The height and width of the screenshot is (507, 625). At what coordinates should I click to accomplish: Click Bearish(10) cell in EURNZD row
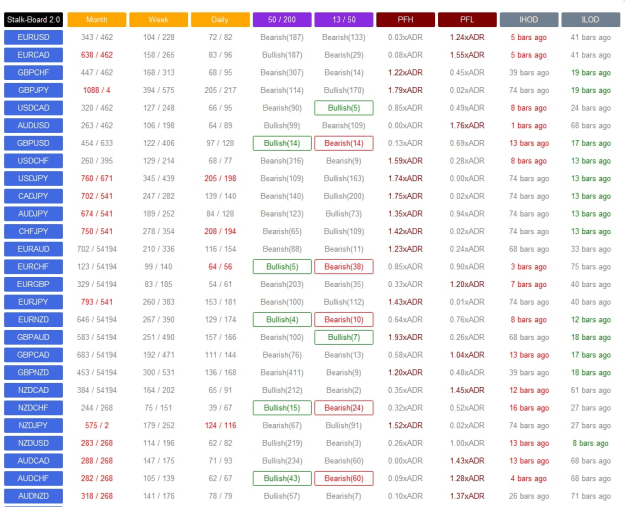[344, 320]
